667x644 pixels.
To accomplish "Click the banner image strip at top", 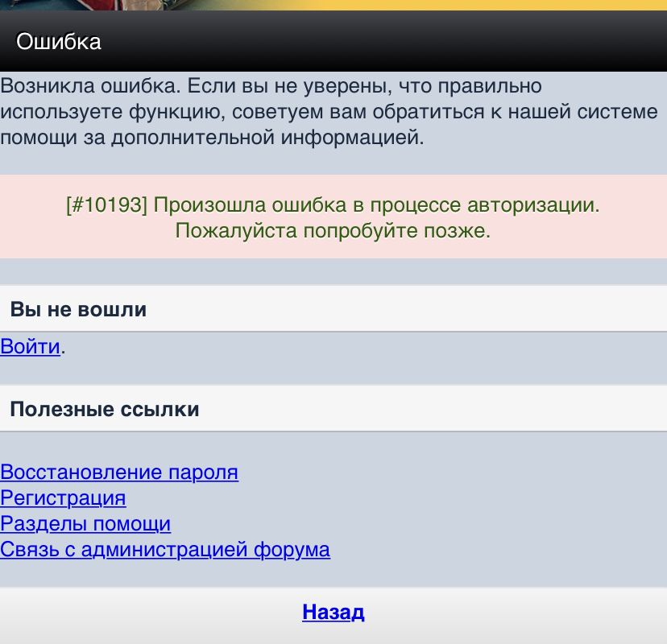I will [333, 5].
